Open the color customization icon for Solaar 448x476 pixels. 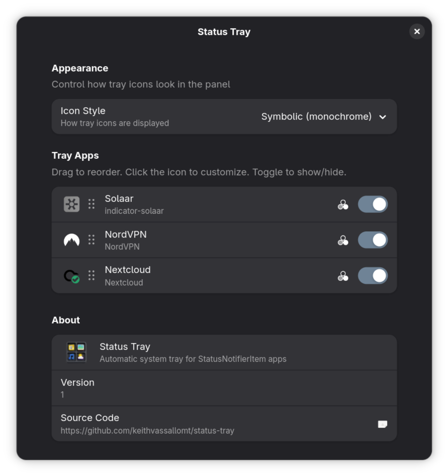(343, 204)
